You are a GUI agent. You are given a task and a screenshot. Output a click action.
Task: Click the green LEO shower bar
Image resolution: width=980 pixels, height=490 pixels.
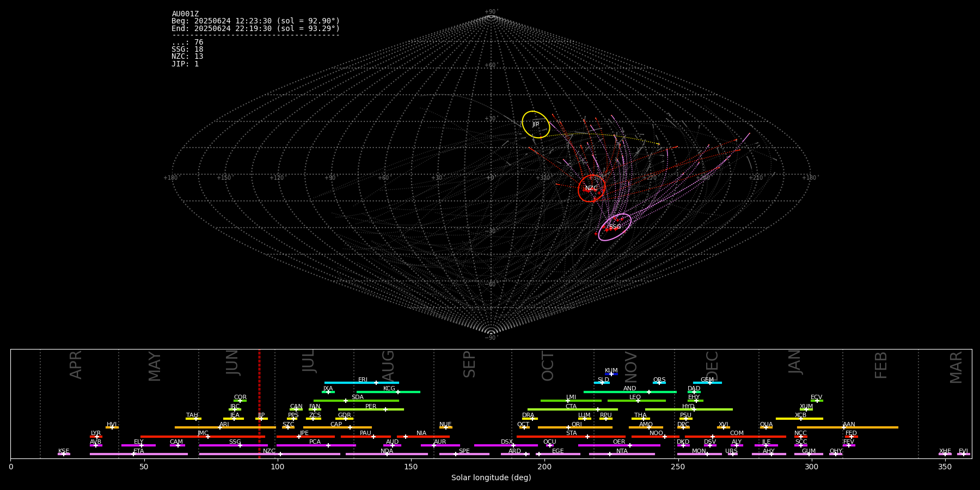click(x=636, y=401)
